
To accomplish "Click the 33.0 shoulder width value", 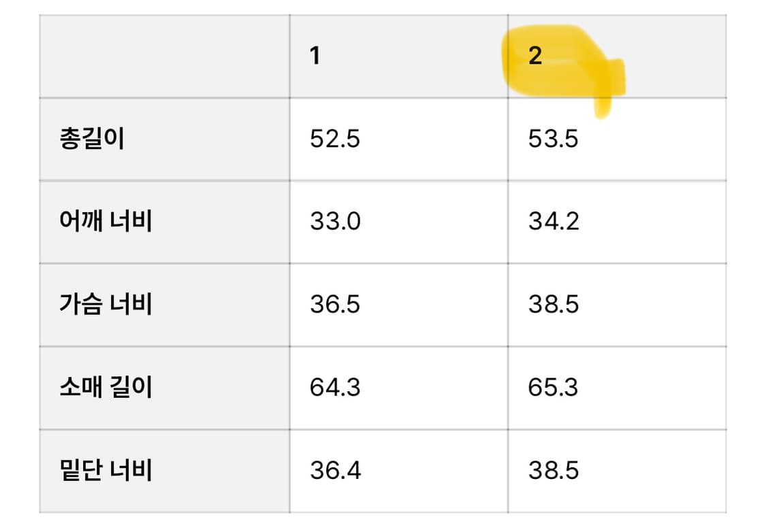I will [334, 222].
